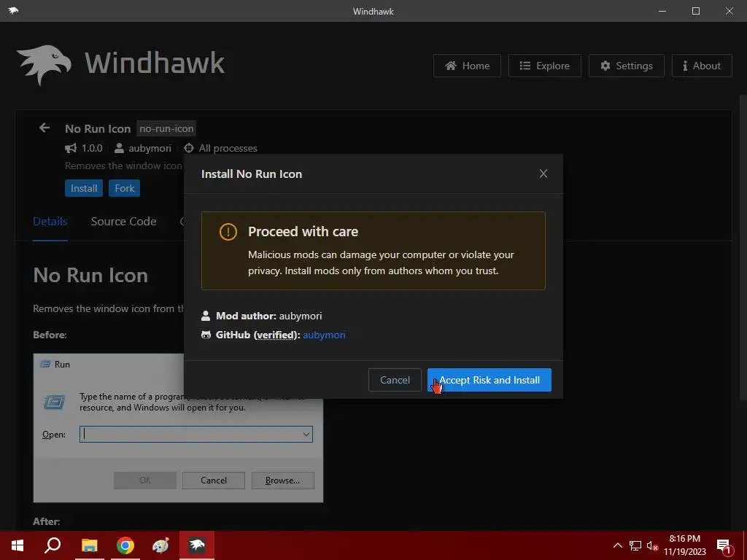Click the Windhawk eagle logo
The height and width of the screenshot is (560, 747).
(44, 65)
